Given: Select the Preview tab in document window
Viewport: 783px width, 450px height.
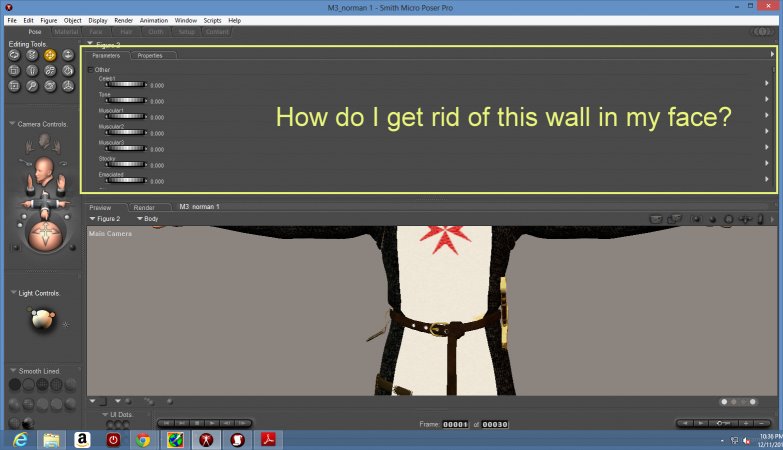Looking at the screenshot, I should point(100,207).
